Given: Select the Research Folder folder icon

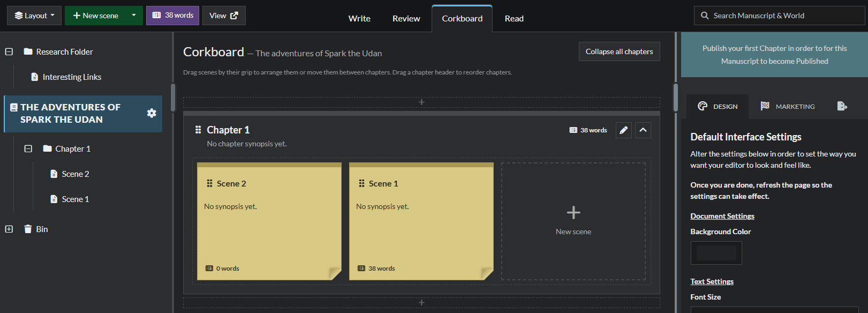Looking at the screenshot, I should (28, 51).
